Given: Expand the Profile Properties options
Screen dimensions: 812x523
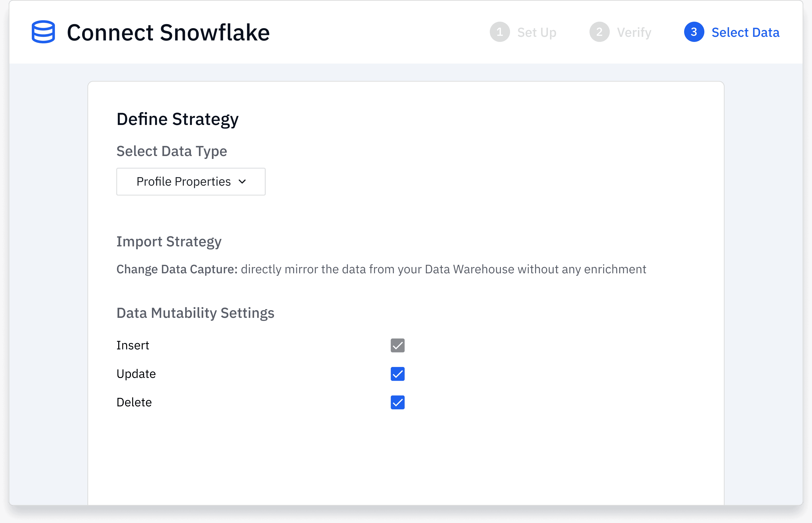Looking at the screenshot, I should coord(191,182).
